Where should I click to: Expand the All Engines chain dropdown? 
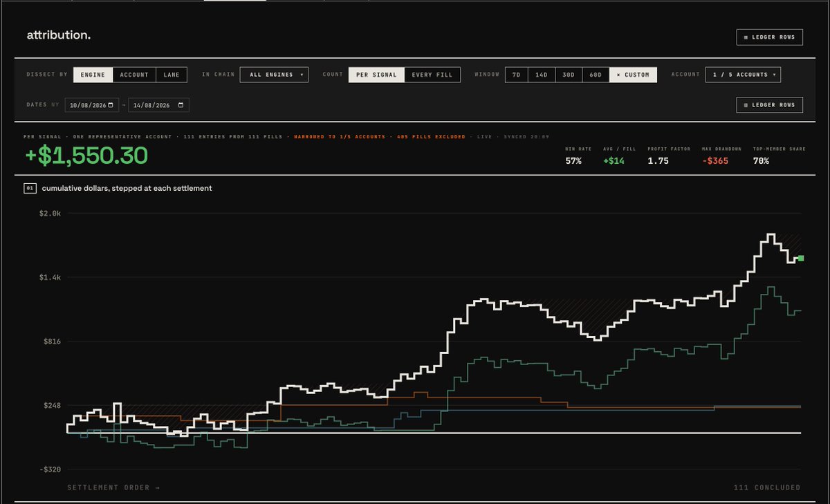[x=274, y=75]
